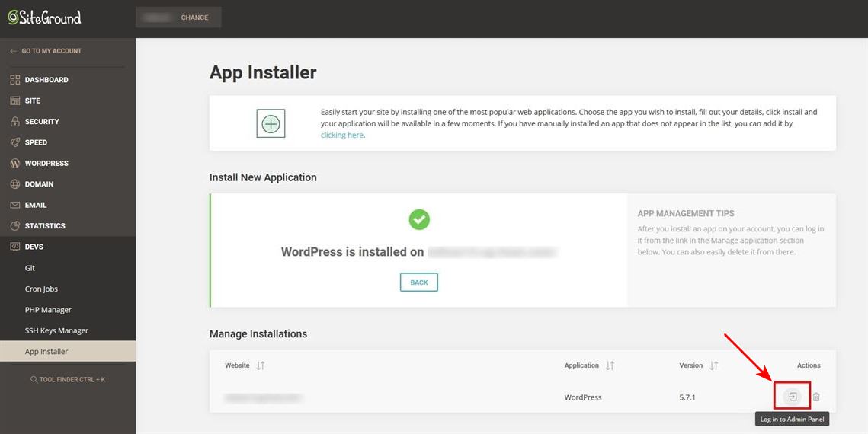The image size is (868, 434).
Task: Click the Statistics pie chart icon
Action: click(15, 226)
